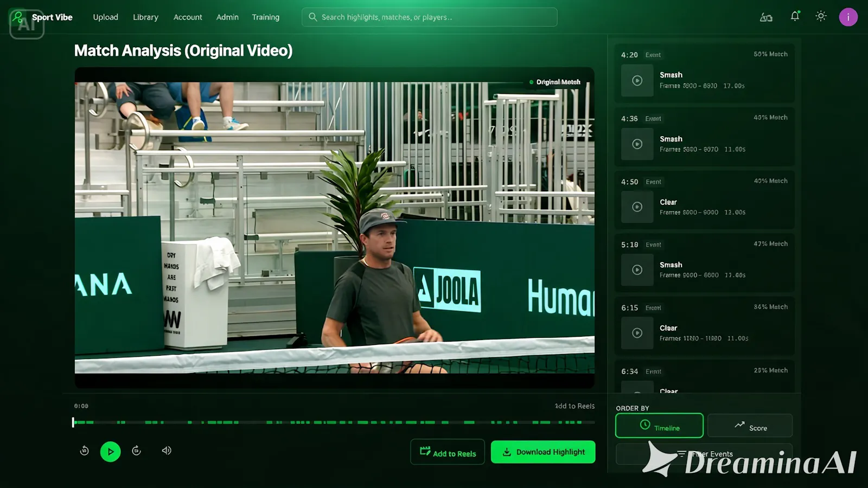Click the 36% Match label
This screenshot has width=868, height=488.
click(770, 306)
